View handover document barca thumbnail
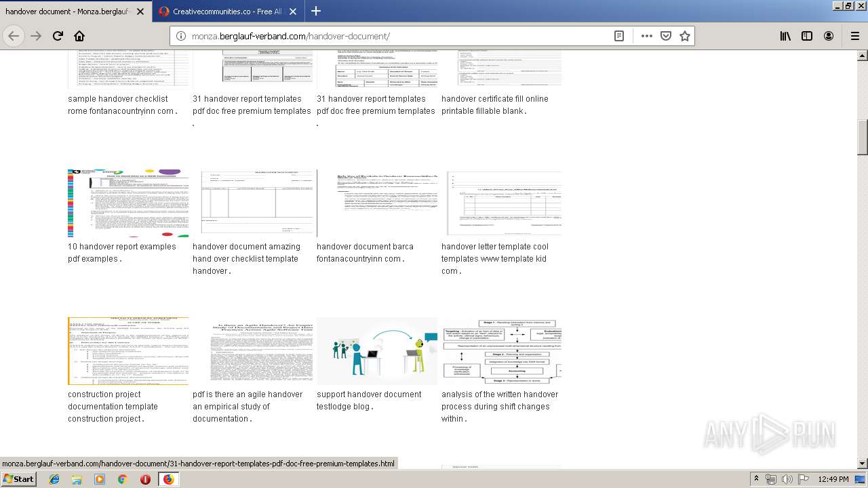 (377, 203)
